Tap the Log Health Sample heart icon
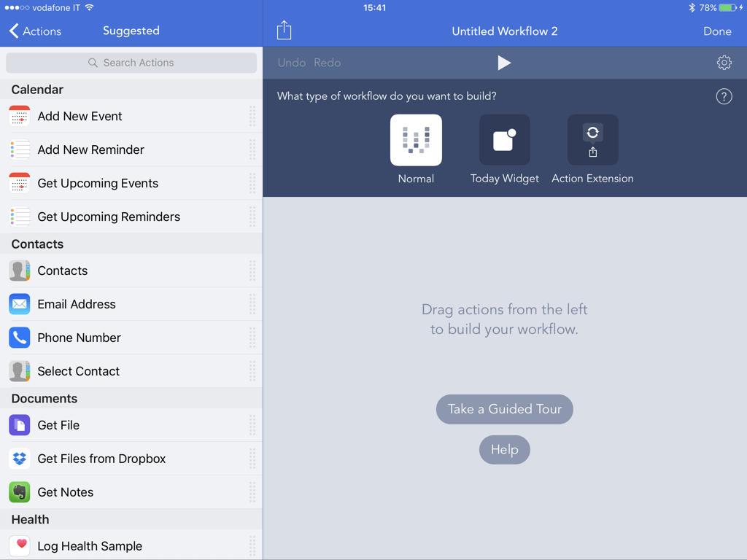The image size is (747, 560). pyautogui.click(x=20, y=545)
